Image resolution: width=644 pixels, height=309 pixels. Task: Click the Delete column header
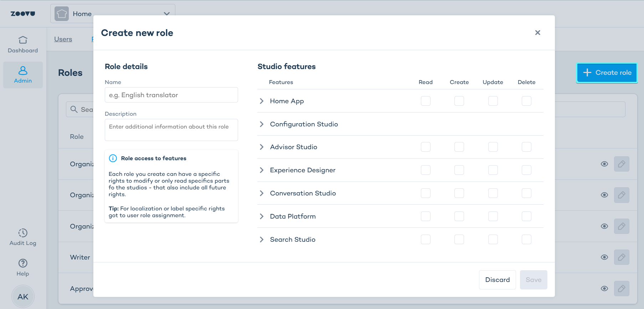tap(526, 82)
